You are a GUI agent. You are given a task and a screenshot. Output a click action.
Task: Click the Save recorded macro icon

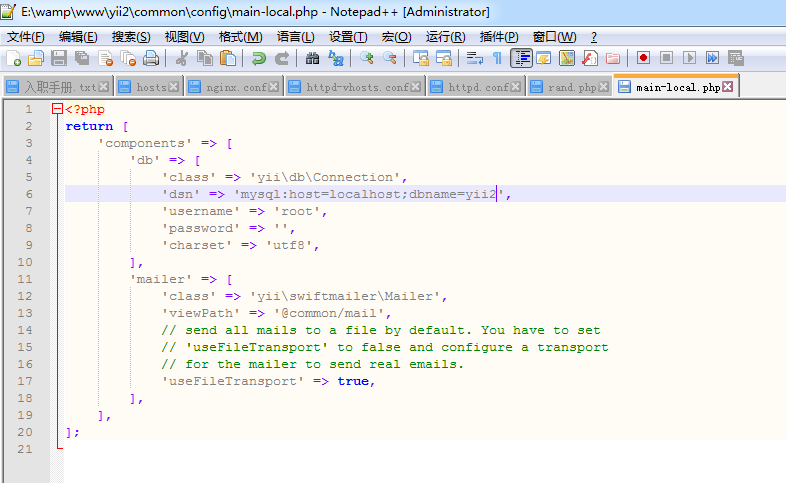735,58
